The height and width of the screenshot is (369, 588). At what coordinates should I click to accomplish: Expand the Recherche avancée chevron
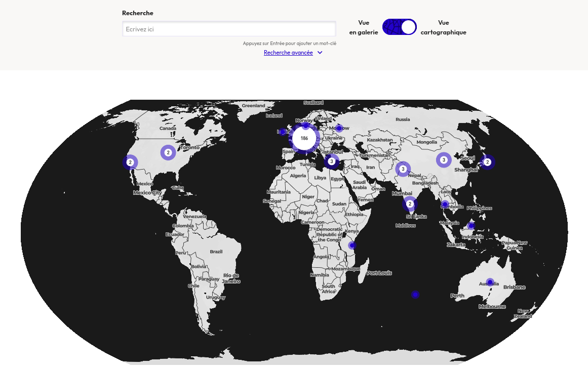pyautogui.click(x=320, y=53)
